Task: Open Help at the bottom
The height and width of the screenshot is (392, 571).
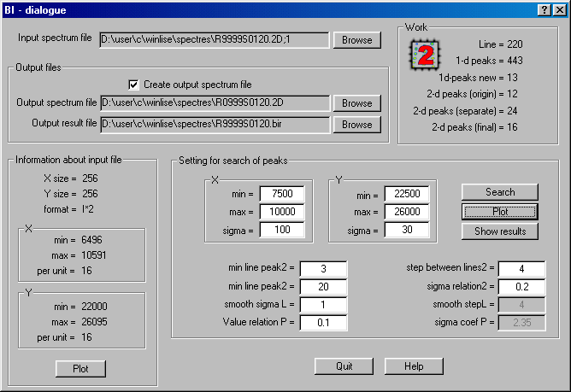Action: click(413, 366)
